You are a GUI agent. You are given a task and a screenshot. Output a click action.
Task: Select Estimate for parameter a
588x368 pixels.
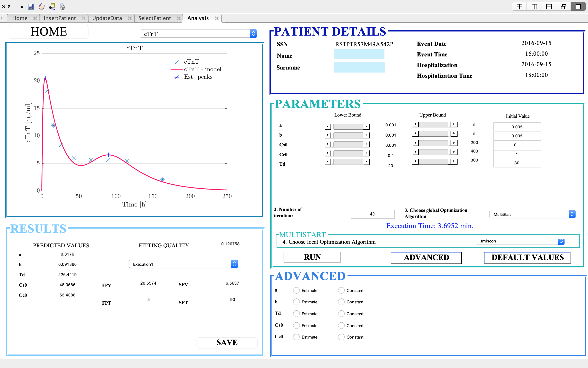tap(296, 290)
